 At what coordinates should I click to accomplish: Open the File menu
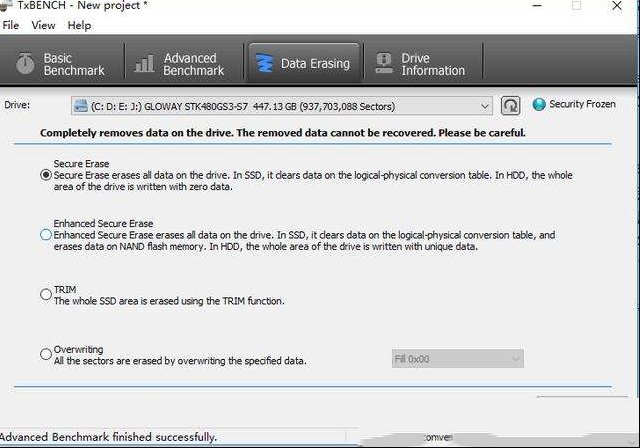[x=11, y=25]
